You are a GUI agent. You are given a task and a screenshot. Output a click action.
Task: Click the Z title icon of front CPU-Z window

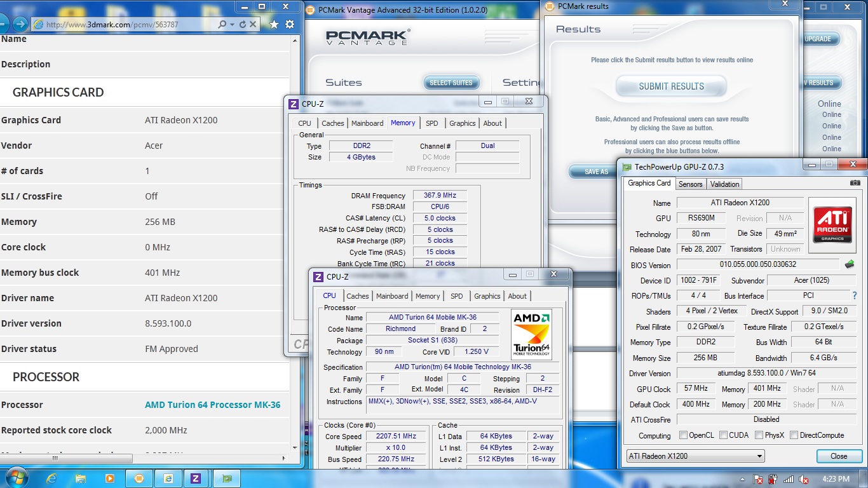pos(318,276)
